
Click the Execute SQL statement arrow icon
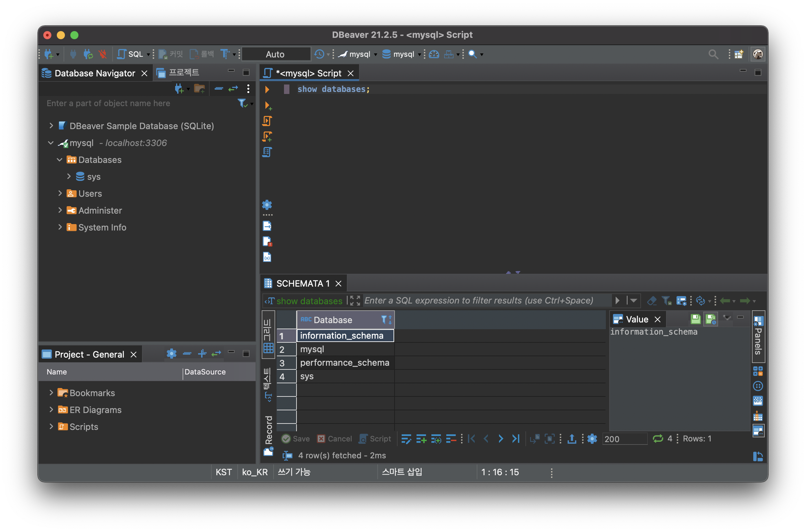267,90
